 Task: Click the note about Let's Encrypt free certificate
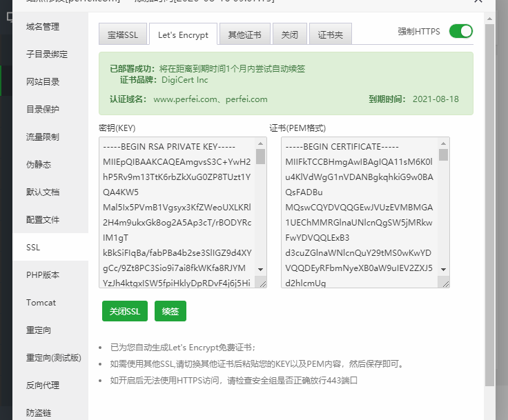coord(183,348)
